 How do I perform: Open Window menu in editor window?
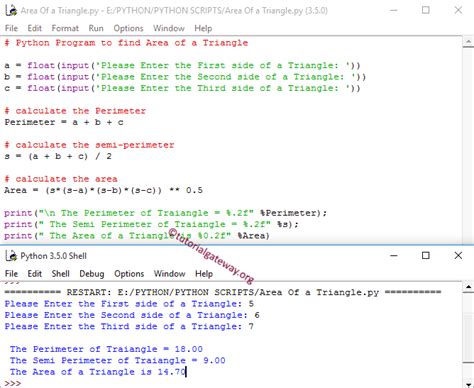(169, 28)
